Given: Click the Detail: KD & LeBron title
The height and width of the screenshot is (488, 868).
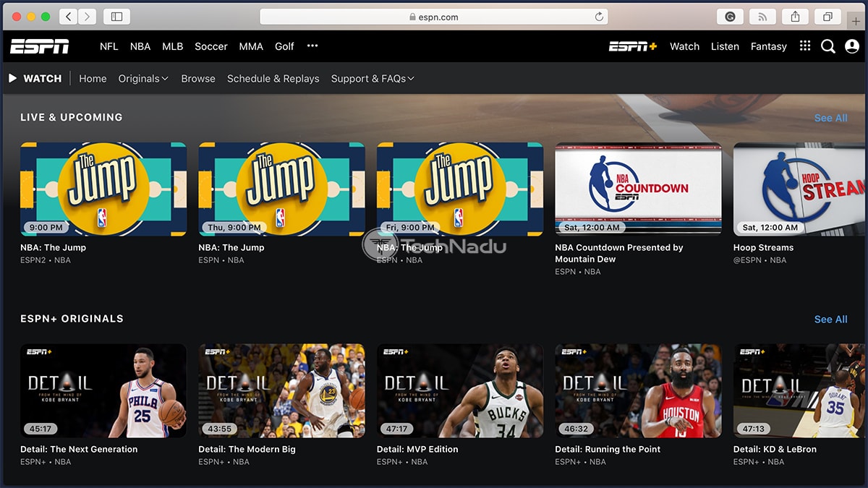Looking at the screenshot, I should pos(775,449).
